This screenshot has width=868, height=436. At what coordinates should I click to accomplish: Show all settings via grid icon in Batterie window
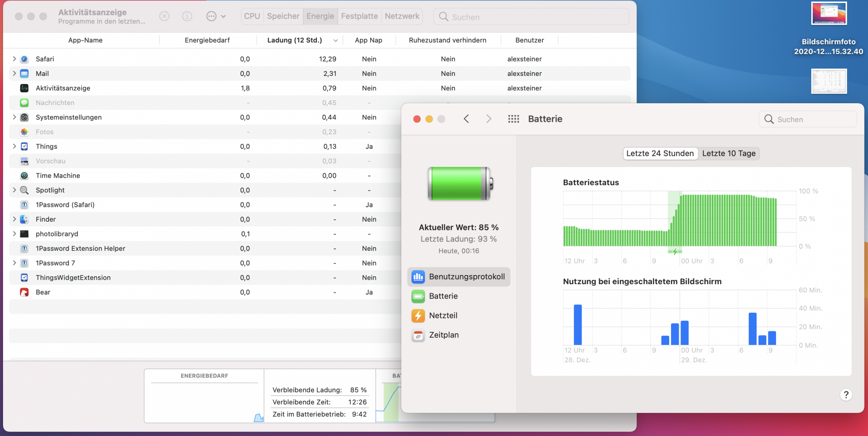pyautogui.click(x=513, y=119)
